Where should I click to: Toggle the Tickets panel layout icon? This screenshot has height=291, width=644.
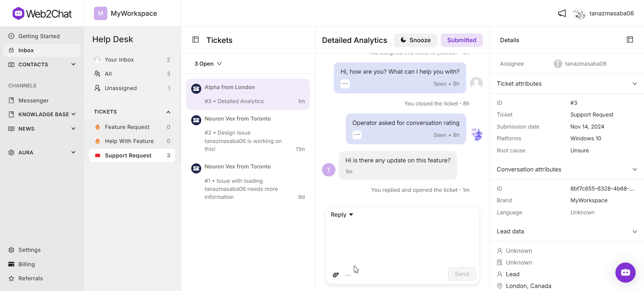196,40
